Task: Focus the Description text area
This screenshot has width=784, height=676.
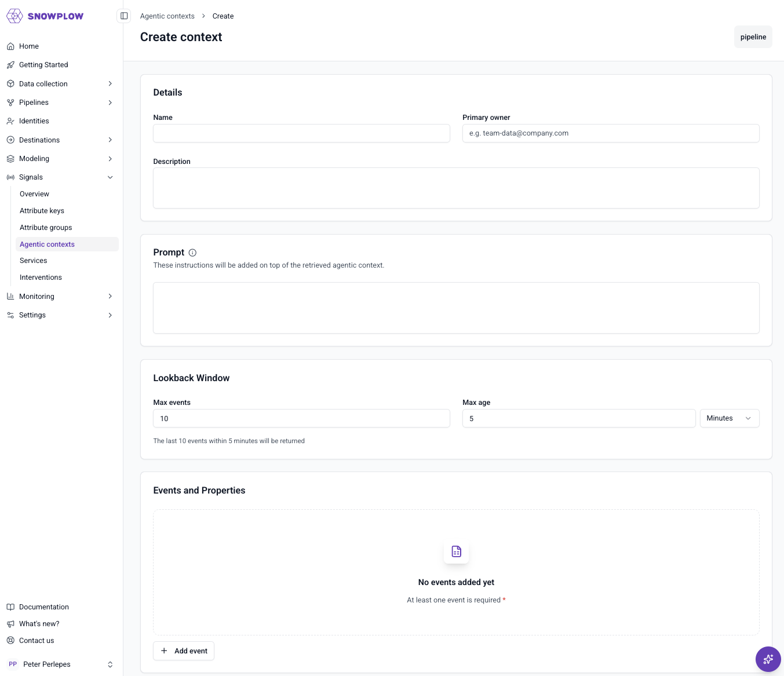Action: coord(456,188)
